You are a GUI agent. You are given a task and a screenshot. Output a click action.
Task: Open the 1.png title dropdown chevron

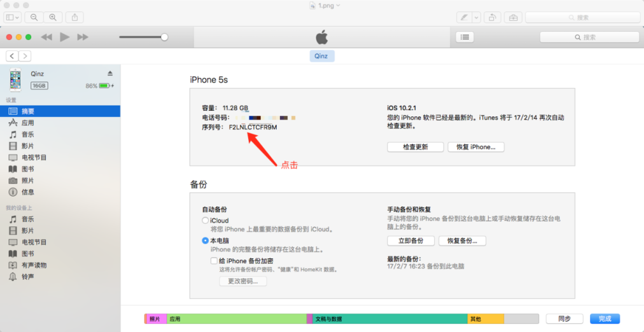tap(338, 5)
